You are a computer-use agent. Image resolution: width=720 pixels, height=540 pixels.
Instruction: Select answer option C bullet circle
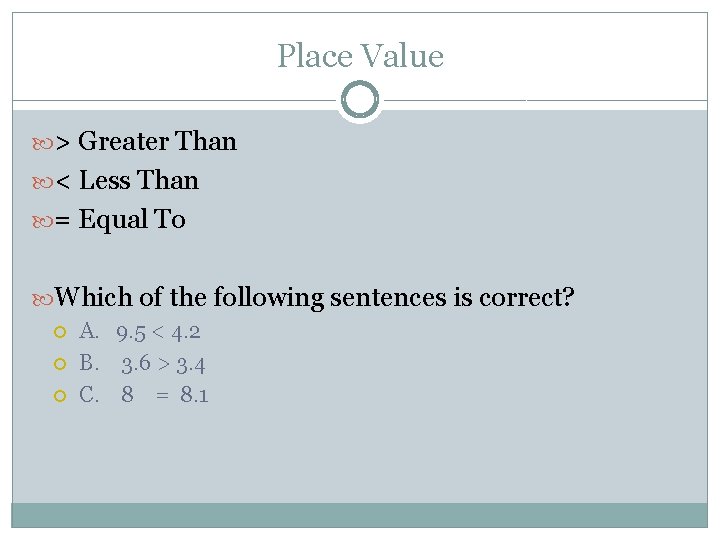[60, 396]
